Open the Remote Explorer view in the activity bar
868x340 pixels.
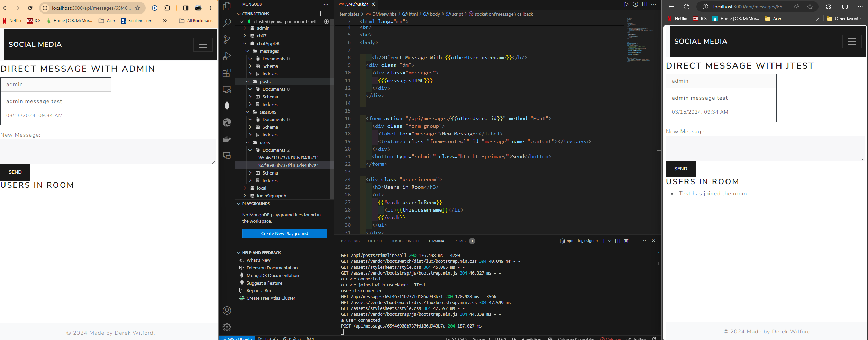[227, 89]
